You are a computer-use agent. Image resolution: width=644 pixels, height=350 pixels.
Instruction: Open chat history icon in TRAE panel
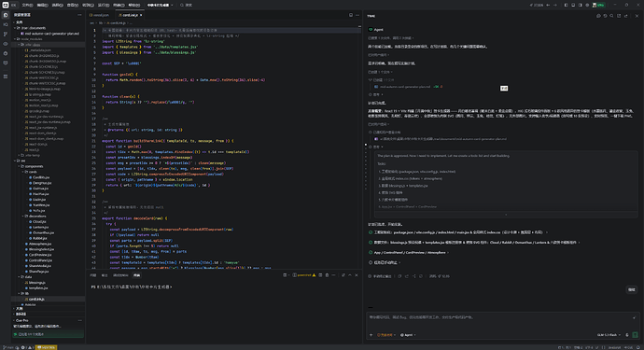(605, 16)
